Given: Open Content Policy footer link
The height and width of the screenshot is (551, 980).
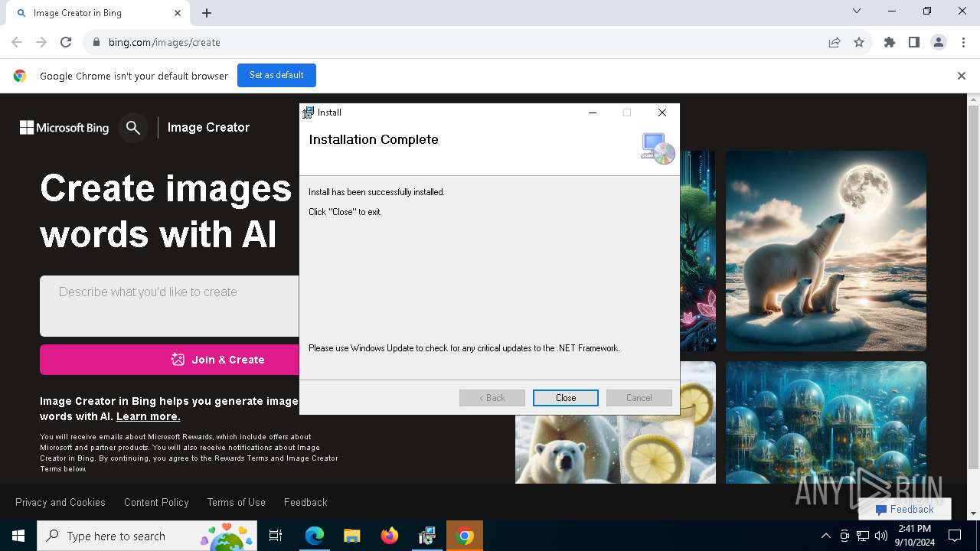Looking at the screenshot, I should pos(156,502).
